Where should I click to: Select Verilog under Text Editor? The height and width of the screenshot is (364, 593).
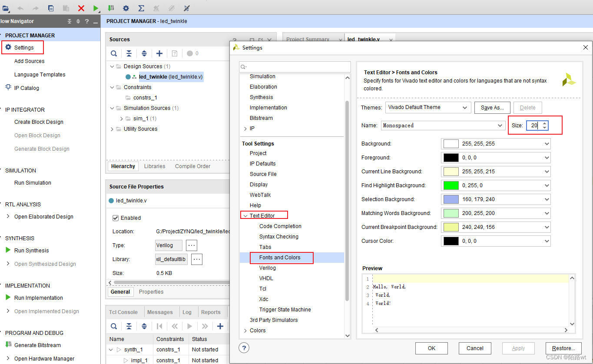268,268
